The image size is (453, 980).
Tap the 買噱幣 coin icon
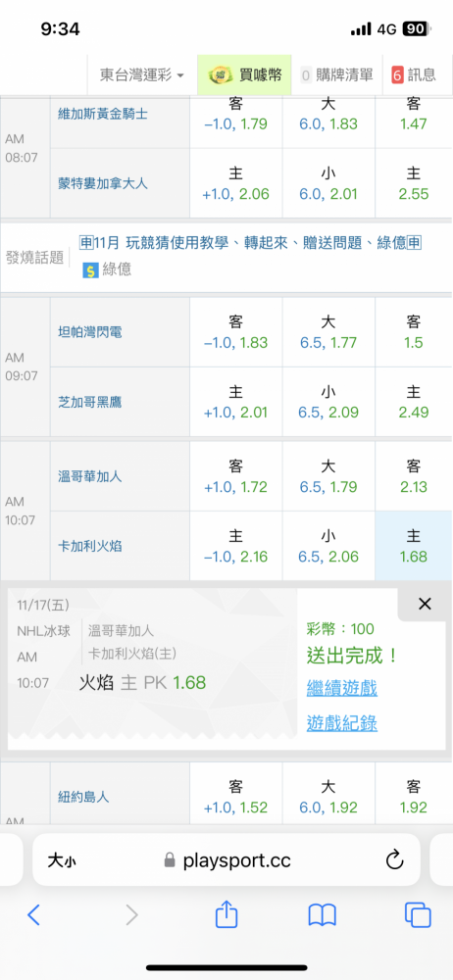click(221, 75)
